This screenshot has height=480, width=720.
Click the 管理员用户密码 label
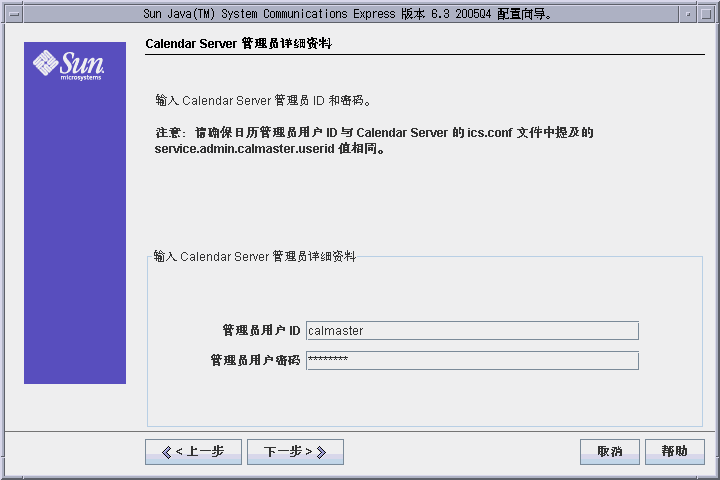pos(255,361)
